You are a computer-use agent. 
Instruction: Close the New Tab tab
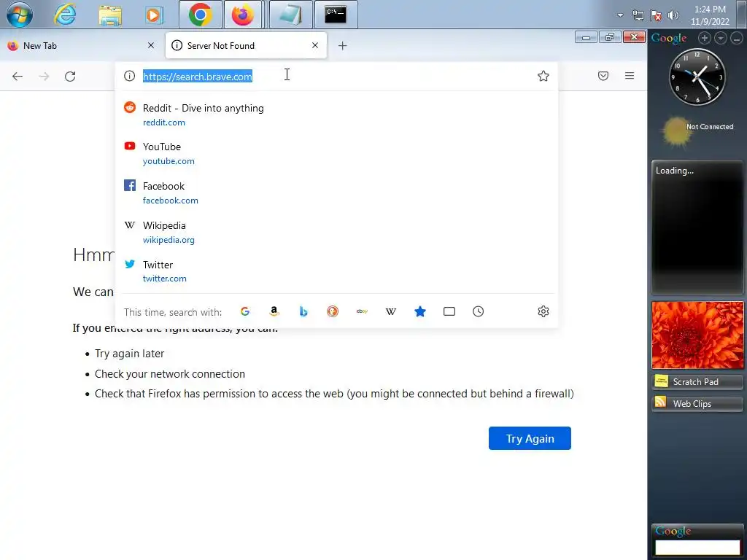pyautogui.click(x=151, y=45)
